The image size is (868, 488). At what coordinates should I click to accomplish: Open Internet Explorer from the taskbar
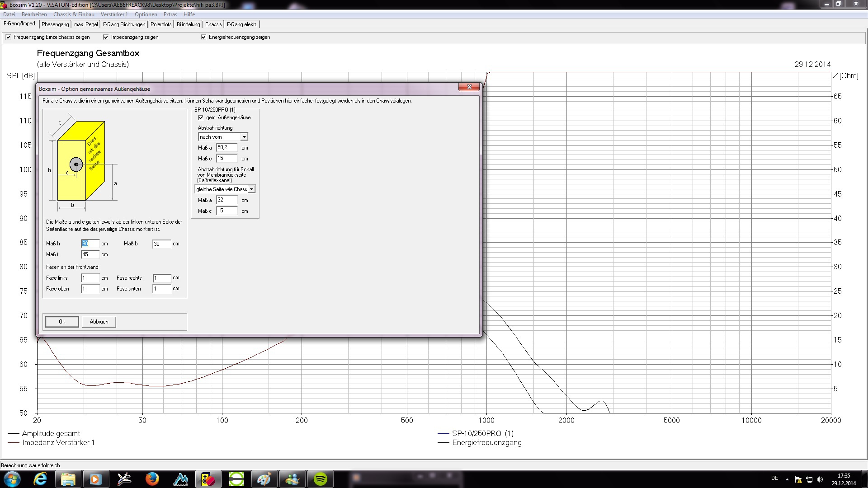[40, 479]
